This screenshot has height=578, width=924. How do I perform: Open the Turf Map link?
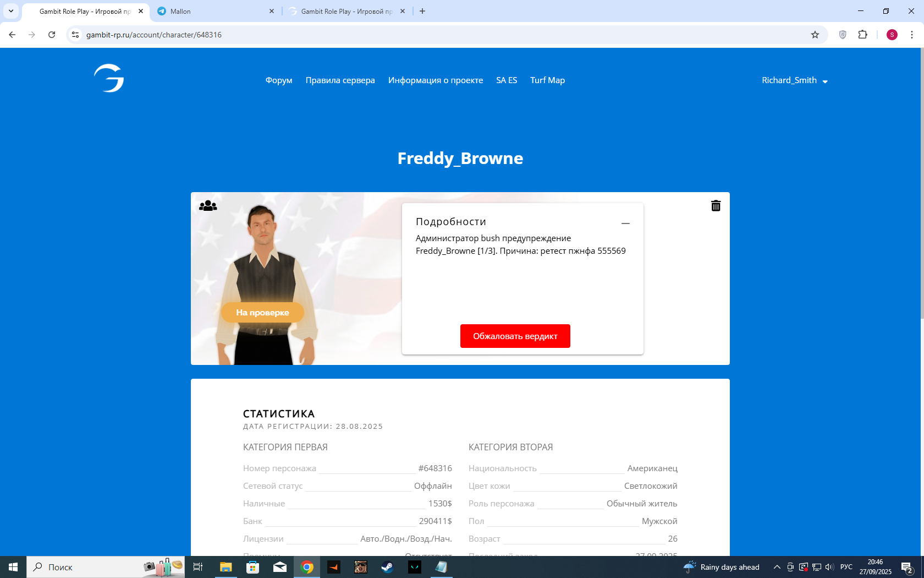click(547, 80)
